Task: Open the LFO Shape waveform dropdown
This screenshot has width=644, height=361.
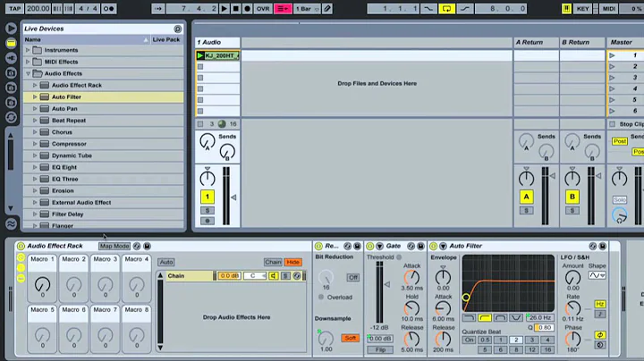Action: tap(597, 276)
